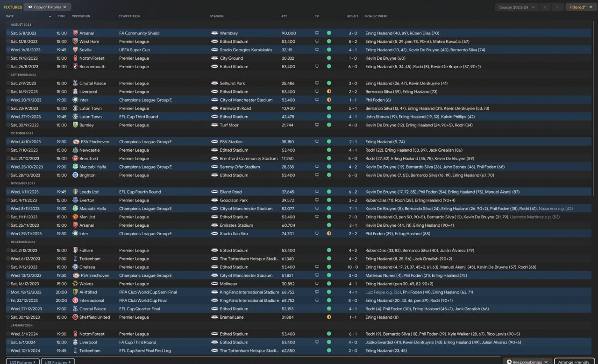The width and height of the screenshot is (598, 364).
Task: Click the TV icon on the Sevilla row
Action: point(317,50)
